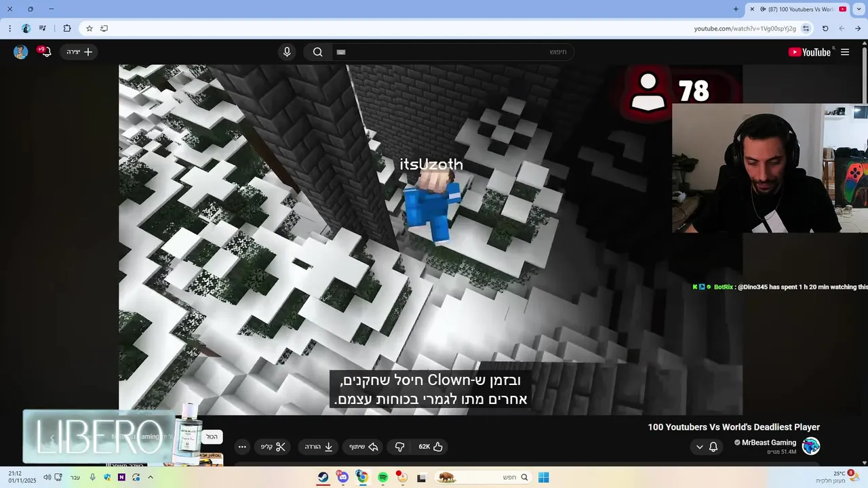
Task: Go to the YouTube home logo
Action: click(810, 52)
